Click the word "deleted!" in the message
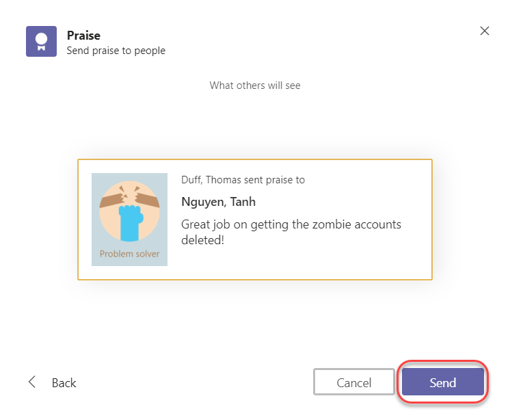This screenshot has height=420, width=510. [202, 240]
